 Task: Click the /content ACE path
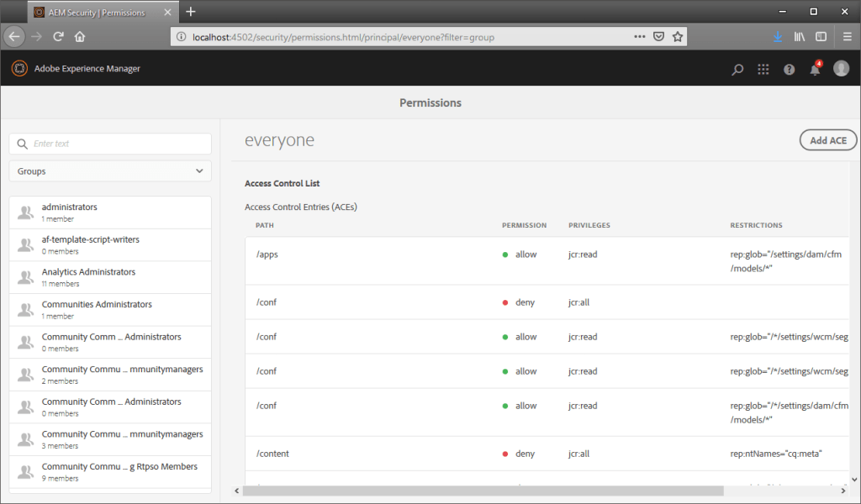(x=272, y=454)
